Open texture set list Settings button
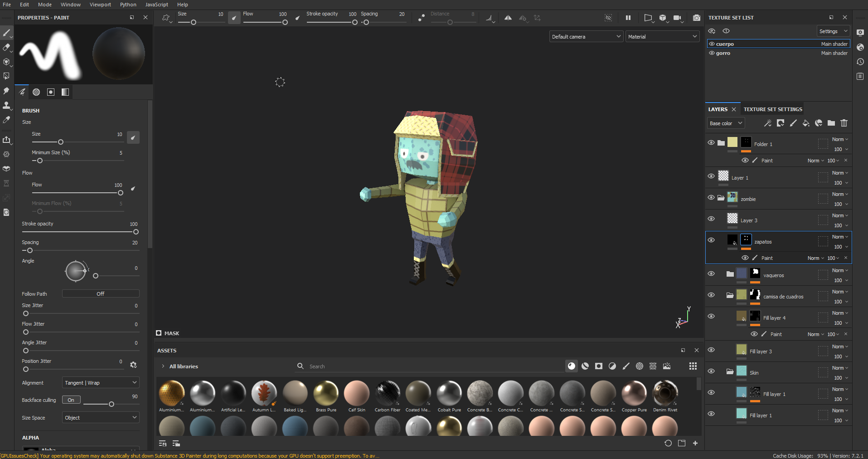 (833, 31)
